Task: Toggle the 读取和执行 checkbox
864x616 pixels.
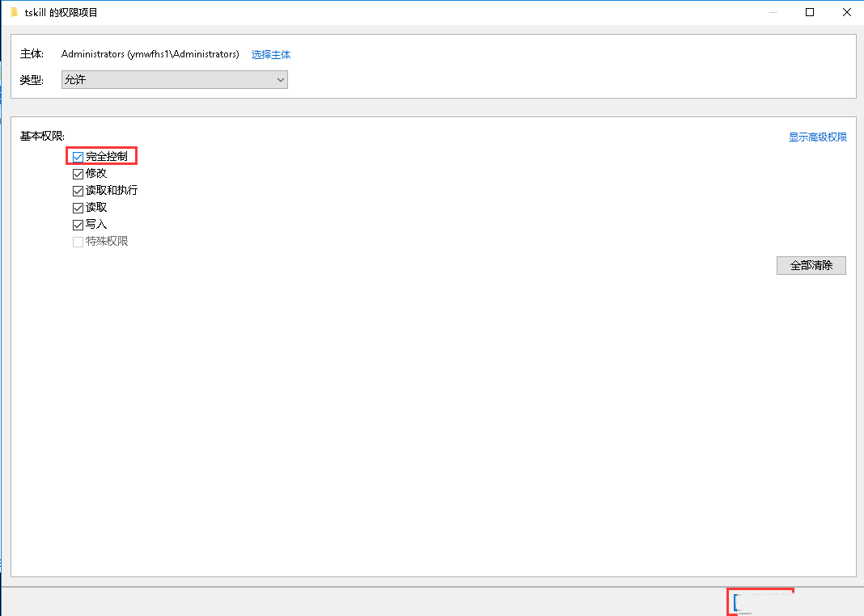Action: [78, 191]
